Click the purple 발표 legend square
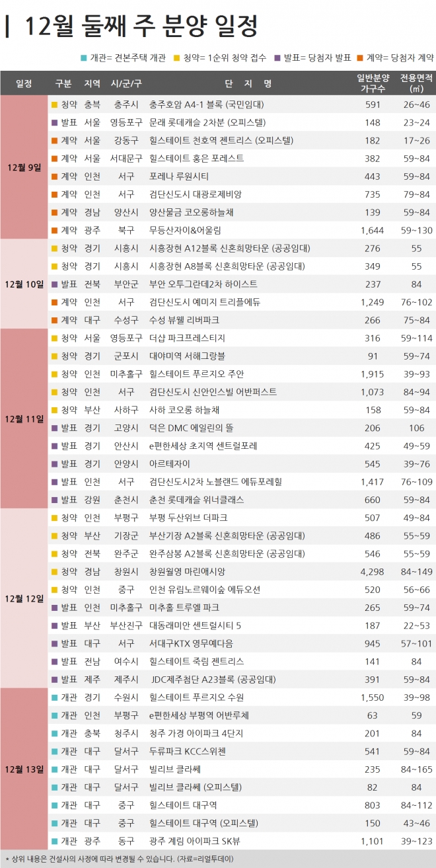This screenshot has width=436, height=868. click(x=277, y=58)
